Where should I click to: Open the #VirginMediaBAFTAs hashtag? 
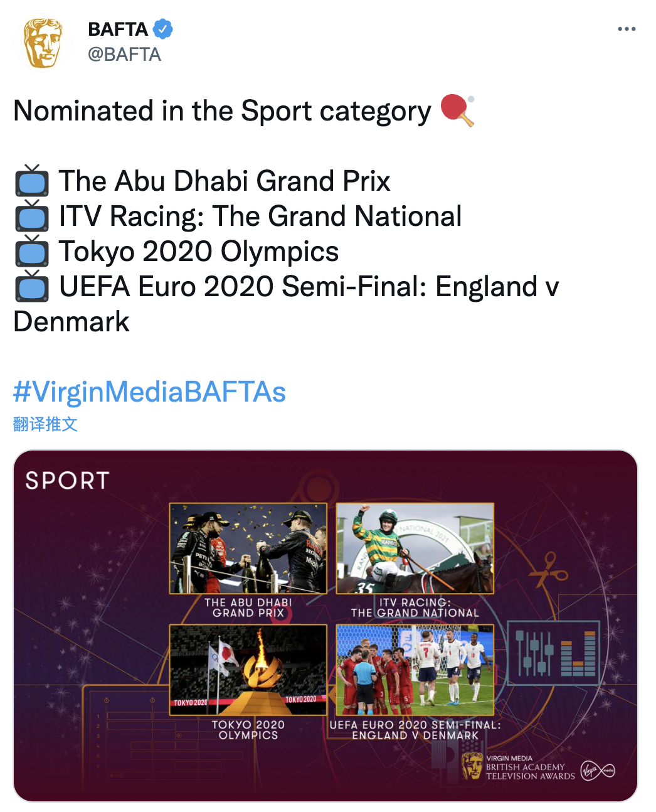click(x=149, y=392)
